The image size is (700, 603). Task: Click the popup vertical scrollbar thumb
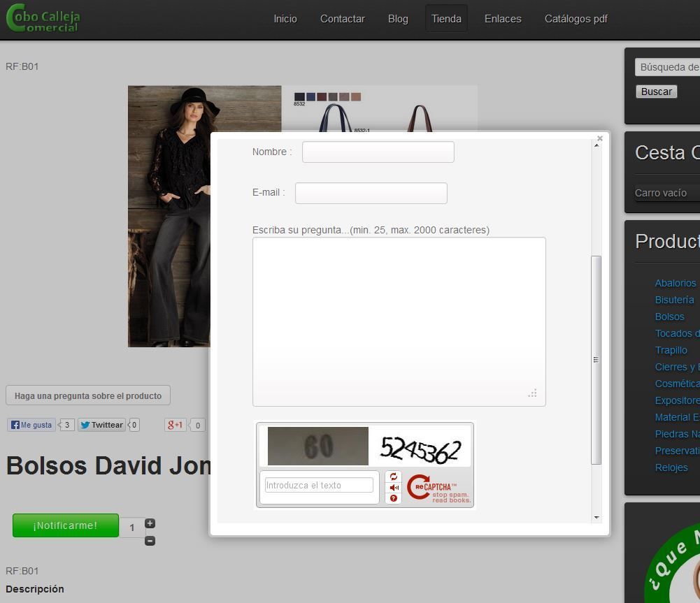596,360
